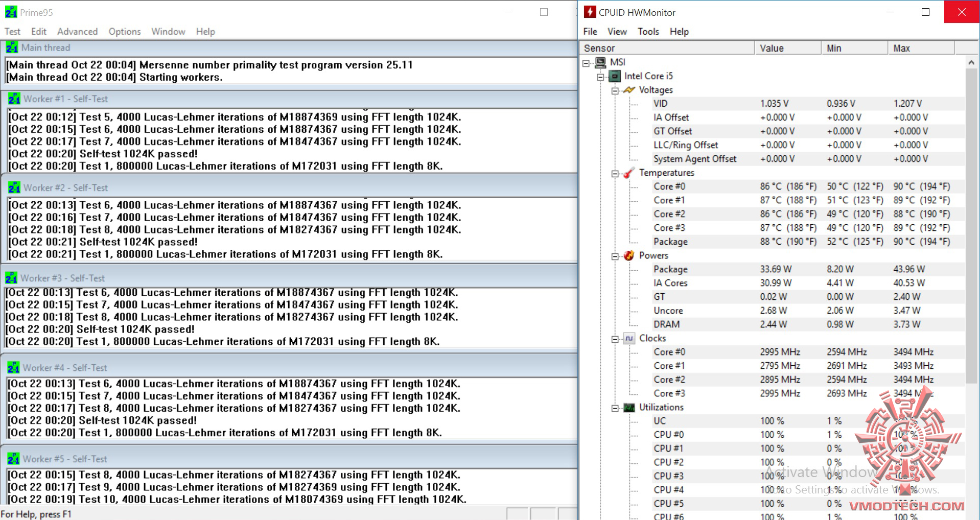Image resolution: width=980 pixels, height=520 pixels.
Task: Open the Edit menu in Prime95
Action: pos(39,31)
